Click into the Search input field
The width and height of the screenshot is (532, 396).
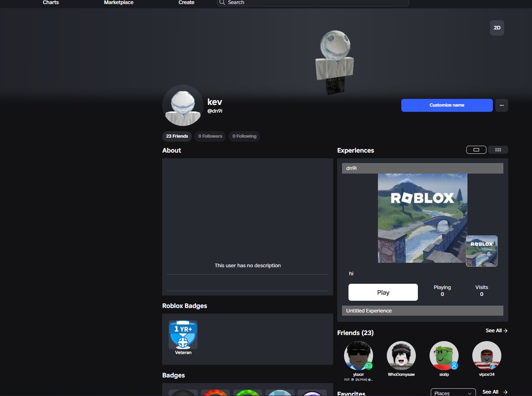click(313, 2)
